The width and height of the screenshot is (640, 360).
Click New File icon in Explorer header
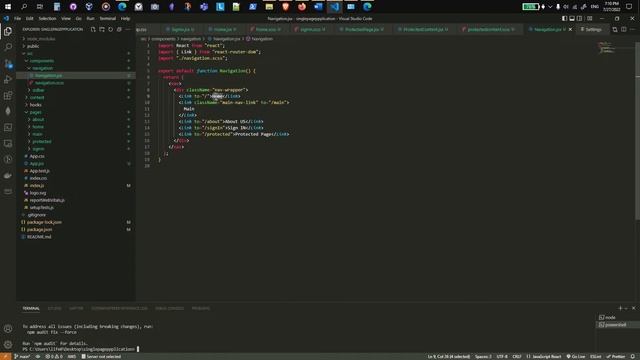pos(93,29)
